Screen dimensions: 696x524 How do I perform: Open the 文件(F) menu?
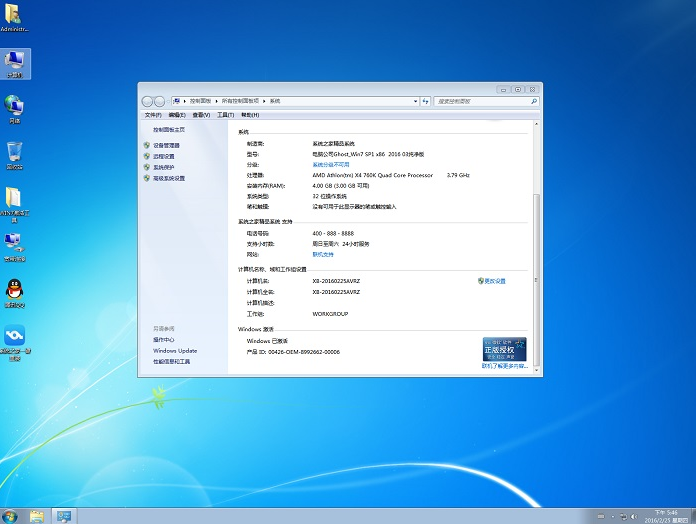tap(152, 115)
